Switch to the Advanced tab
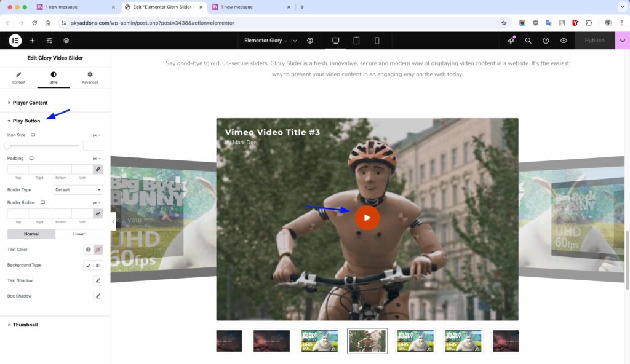The height and width of the screenshot is (364, 630). coord(90,77)
